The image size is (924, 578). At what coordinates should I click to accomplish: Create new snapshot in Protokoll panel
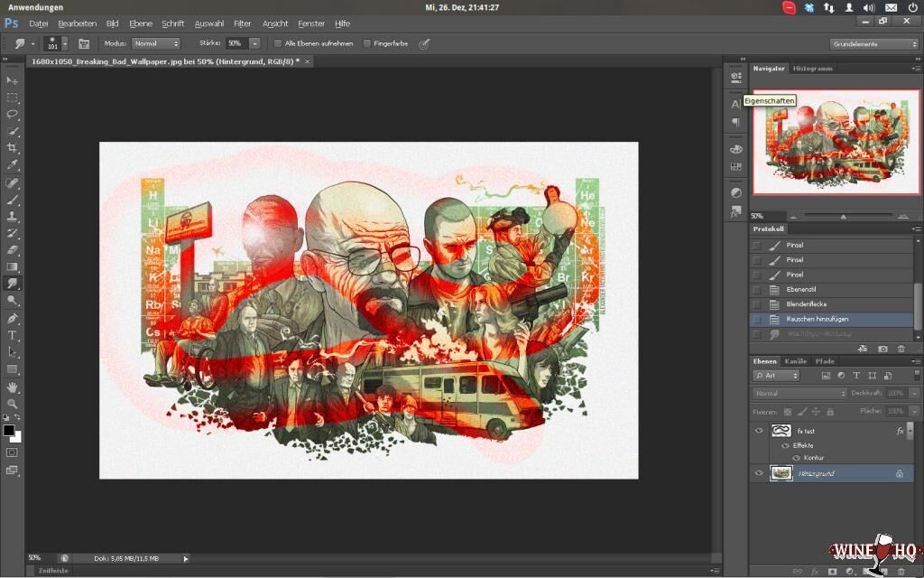[882, 350]
